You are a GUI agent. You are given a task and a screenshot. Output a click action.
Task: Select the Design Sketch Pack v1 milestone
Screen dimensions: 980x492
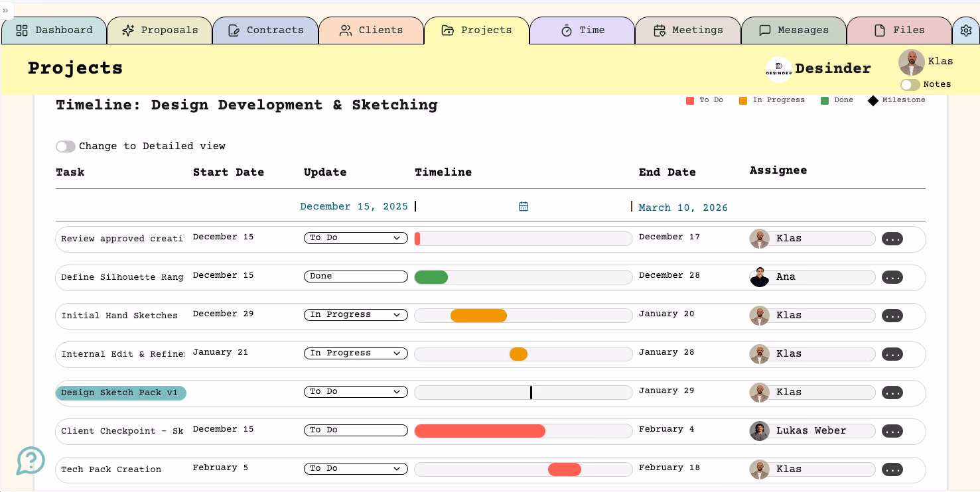click(x=120, y=393)
